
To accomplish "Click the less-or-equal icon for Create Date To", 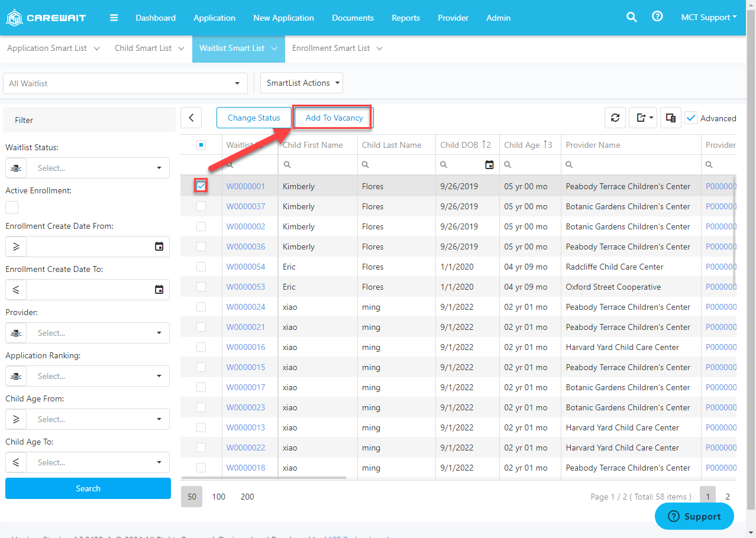I will click(x=17, y=290).
